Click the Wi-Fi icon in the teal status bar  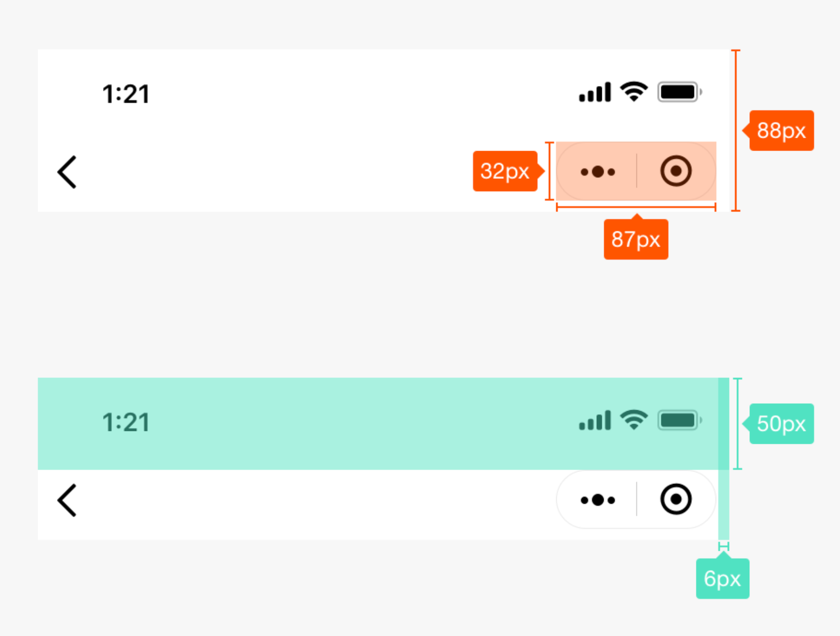[634, 420]
